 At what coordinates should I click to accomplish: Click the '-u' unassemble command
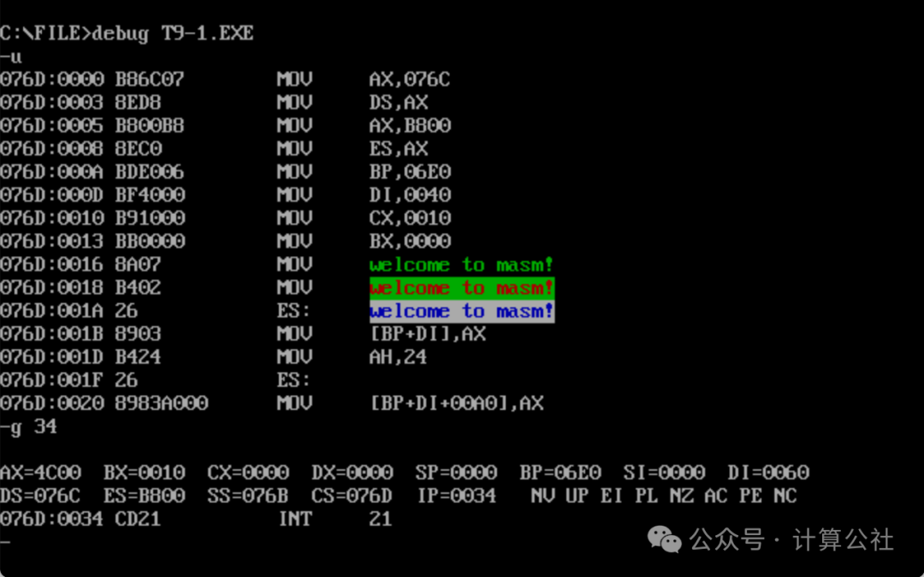pos(11,57)
